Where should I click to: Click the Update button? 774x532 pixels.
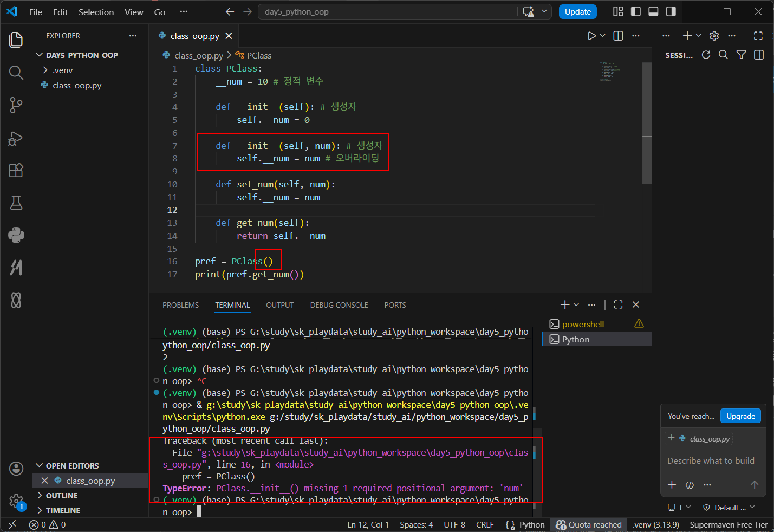point(578,12)
